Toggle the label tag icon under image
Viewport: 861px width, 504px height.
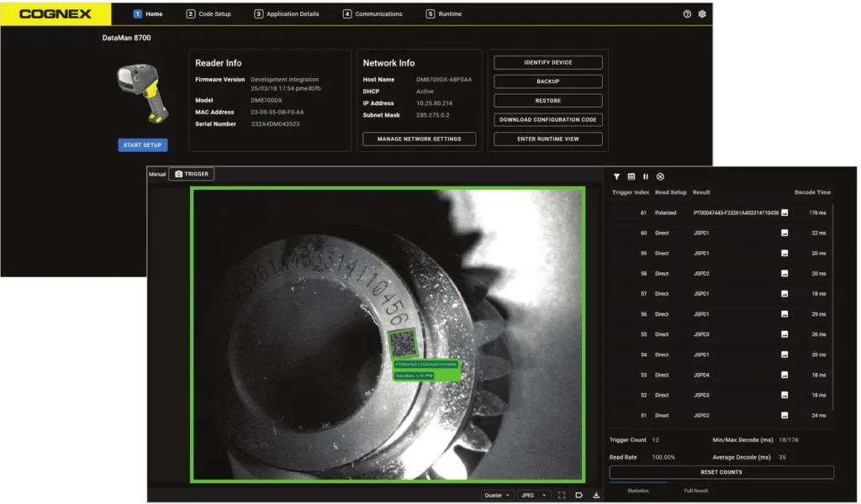pos(578,496)
